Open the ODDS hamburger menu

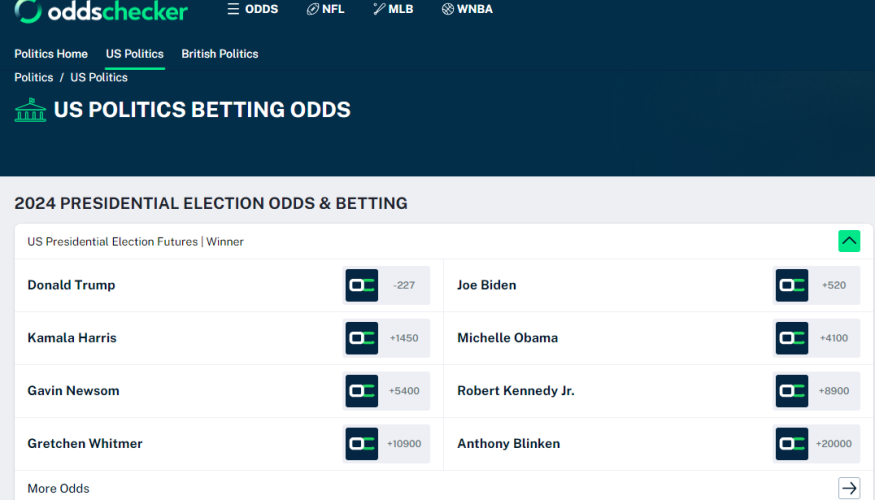[253, 9]
